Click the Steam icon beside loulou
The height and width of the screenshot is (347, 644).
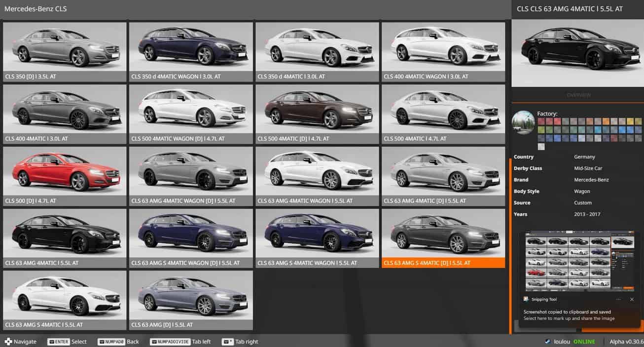pyautogui.click(x=547, y=342)
